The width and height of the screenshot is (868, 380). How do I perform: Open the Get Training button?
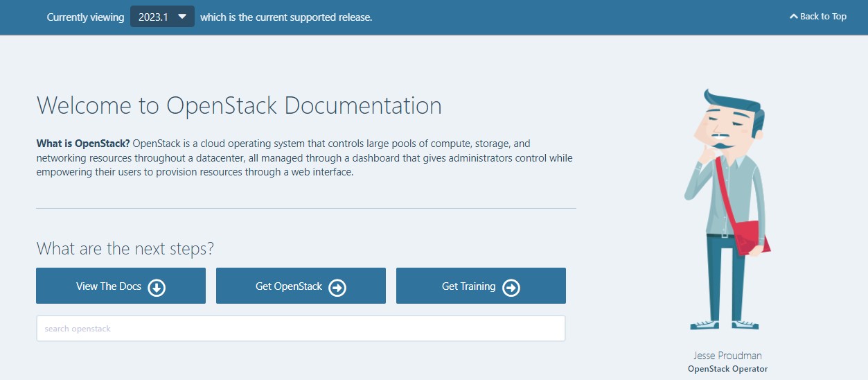481,286
